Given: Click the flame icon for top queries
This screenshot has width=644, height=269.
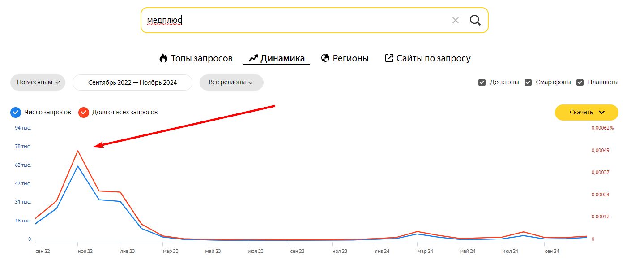Looking at the screenshot, I should point(163,58).
